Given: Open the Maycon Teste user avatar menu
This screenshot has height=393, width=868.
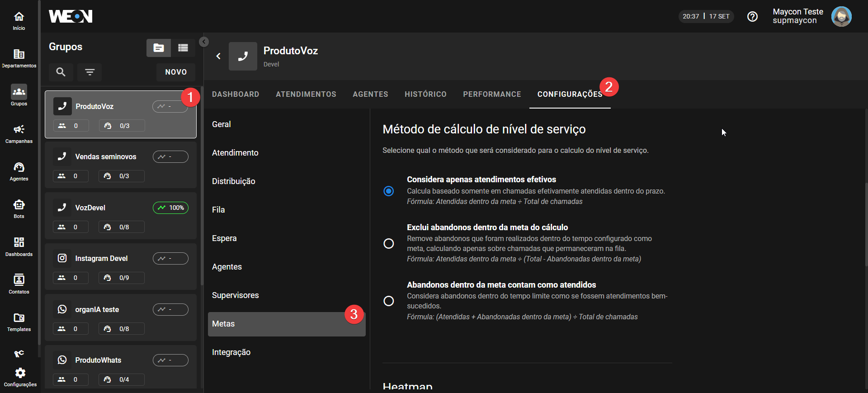Looking at the screenshot, I should 841,17.
